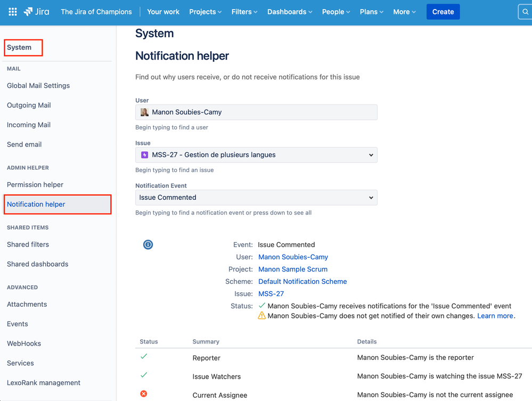Open Attachments settings

27,304
